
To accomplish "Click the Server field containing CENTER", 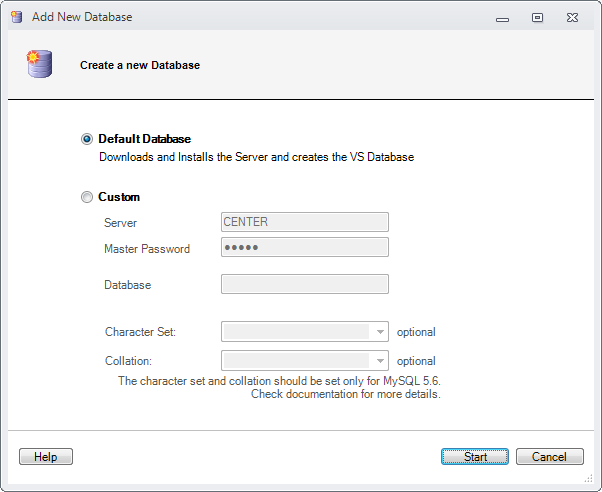I will pos(304,222).
